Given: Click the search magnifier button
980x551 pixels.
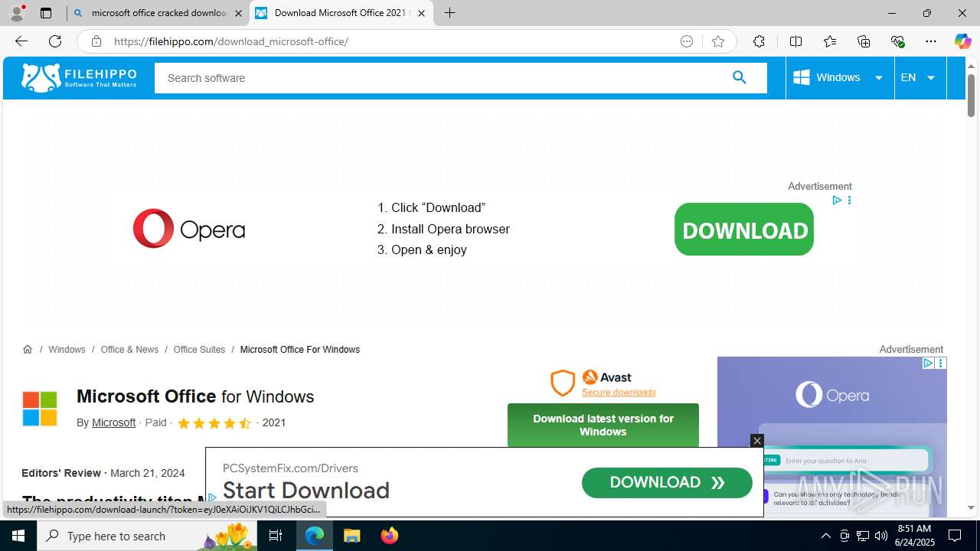Looking at the screenshot, I should [739, 77].
